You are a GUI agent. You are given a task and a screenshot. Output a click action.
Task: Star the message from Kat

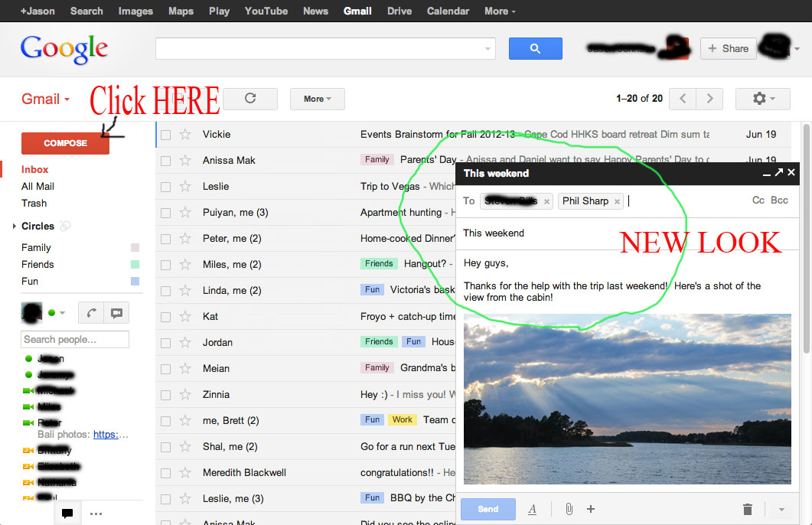[185, 316]
